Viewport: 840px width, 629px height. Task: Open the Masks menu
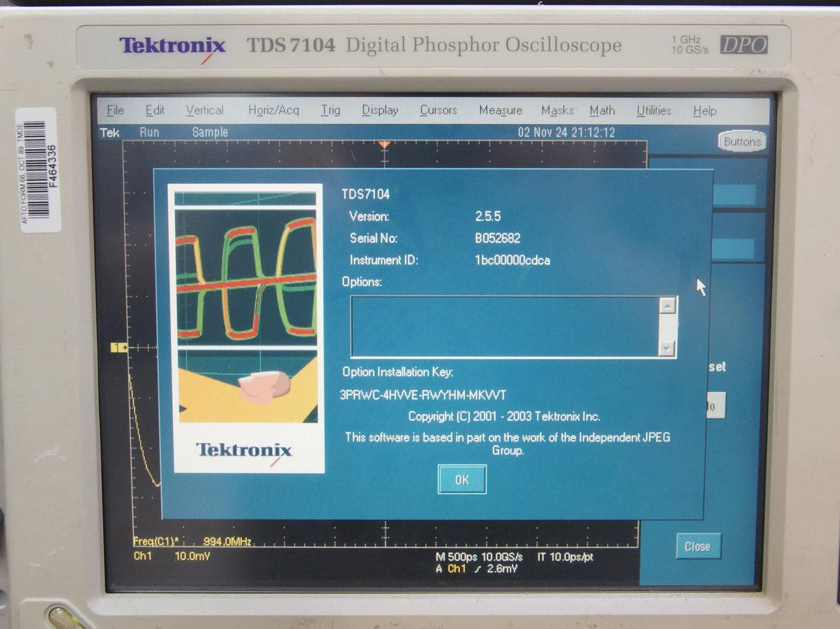click(557, 111)
